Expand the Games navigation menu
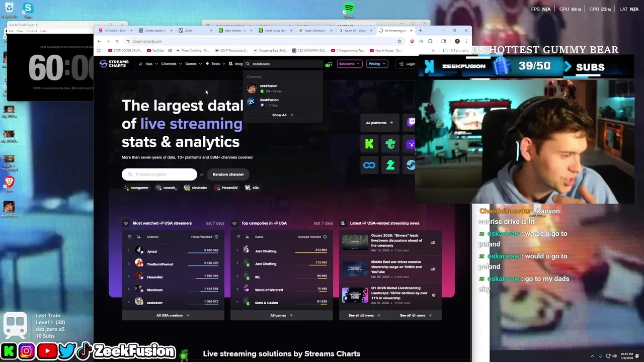The height and width of the screenshot is (362, 644). click(193, 64)
